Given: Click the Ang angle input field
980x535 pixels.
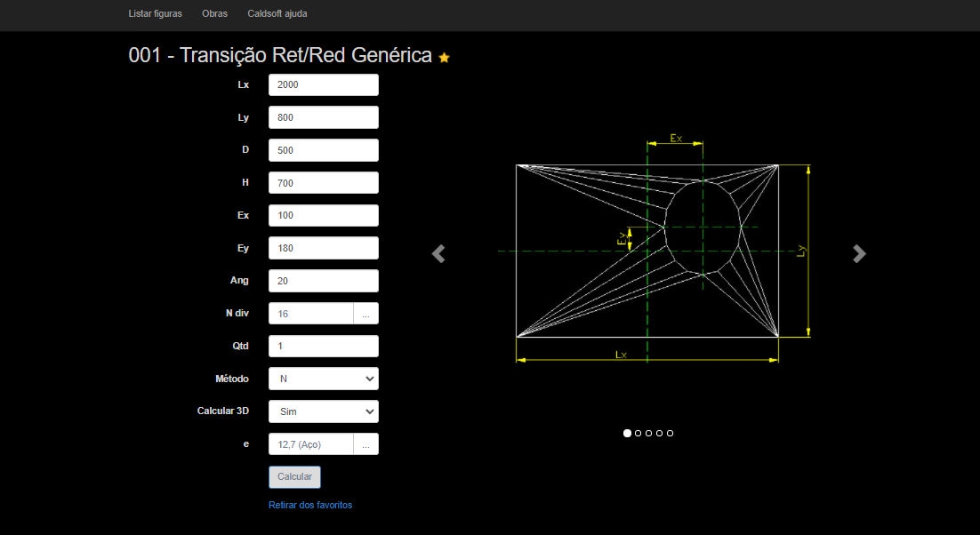Looking at the screenshot, I should coord(323,281).
